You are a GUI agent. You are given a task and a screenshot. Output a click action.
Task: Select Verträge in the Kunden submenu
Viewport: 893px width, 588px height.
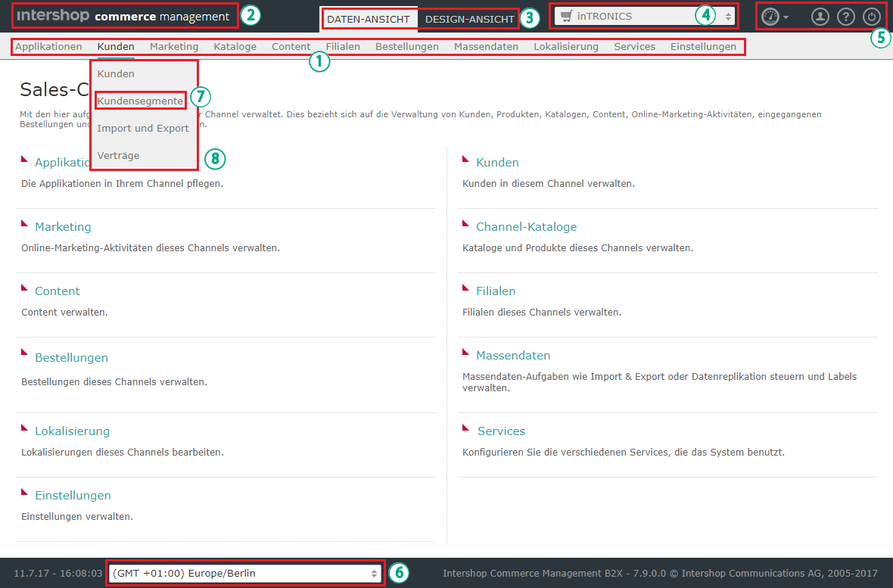[118, 155]
